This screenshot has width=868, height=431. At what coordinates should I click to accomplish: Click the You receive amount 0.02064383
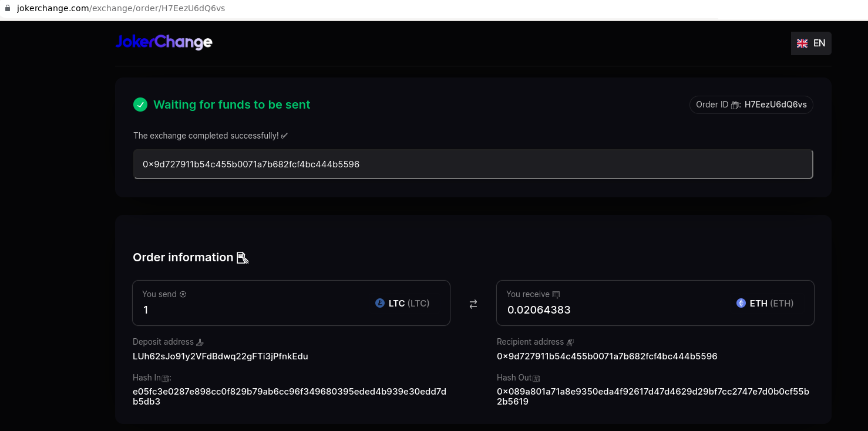[539, 310]
